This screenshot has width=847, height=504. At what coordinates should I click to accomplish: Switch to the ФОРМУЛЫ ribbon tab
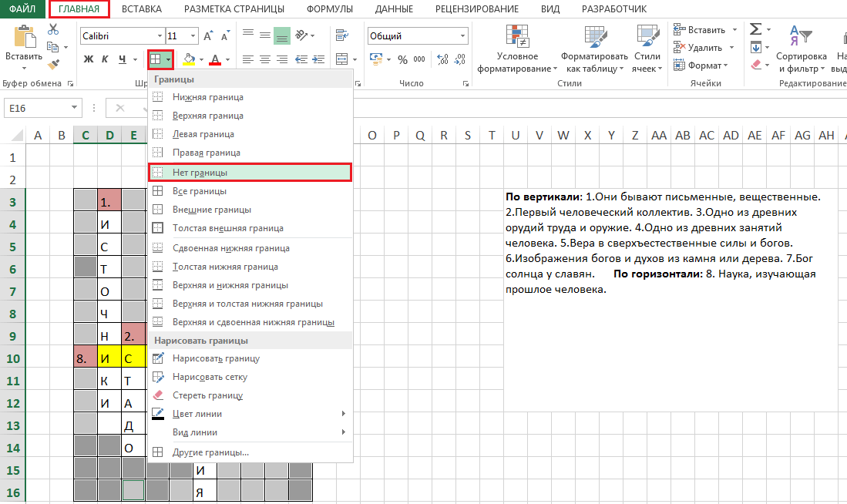pyautogui.click(x=329, y=9)
